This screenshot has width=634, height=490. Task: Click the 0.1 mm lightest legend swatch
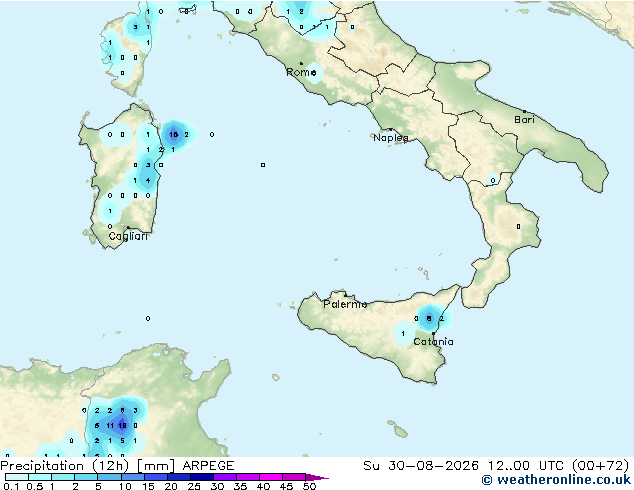(x=17, y=477)
